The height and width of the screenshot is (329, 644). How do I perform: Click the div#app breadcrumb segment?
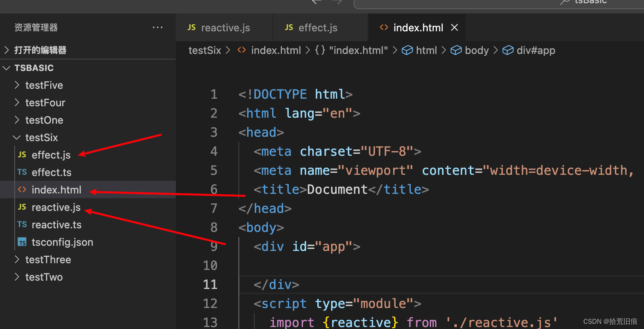pos(536,50)
